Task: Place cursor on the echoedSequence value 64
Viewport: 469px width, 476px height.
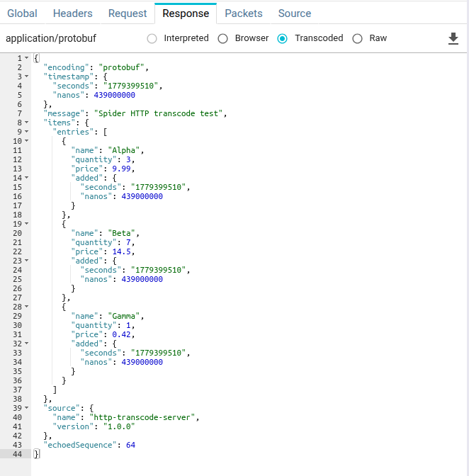Action: [x=130, y=445]
